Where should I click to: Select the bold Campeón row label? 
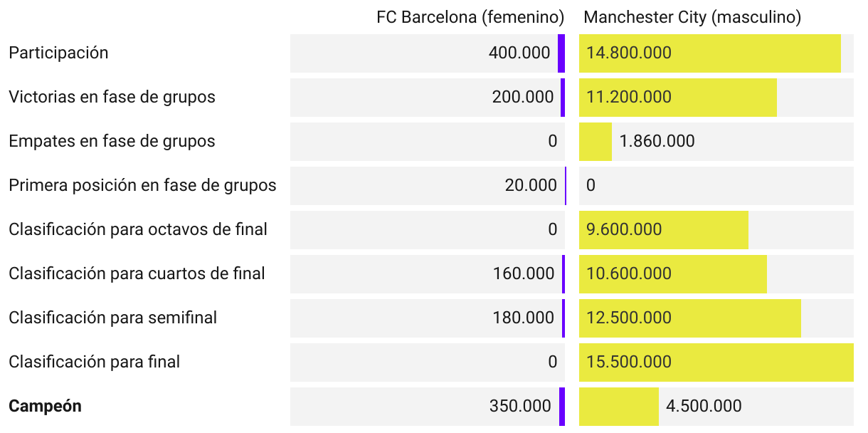tap(45, 406)
